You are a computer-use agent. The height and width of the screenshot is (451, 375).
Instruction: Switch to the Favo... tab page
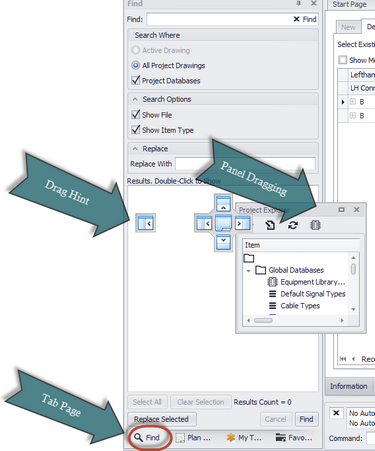294,437
